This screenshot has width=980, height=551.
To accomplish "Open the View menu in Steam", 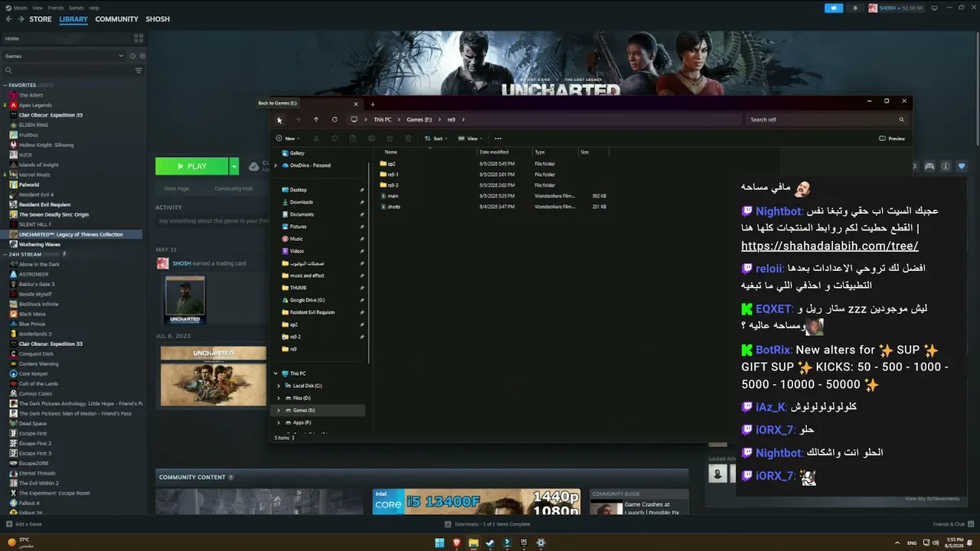I will click(38, 8).
